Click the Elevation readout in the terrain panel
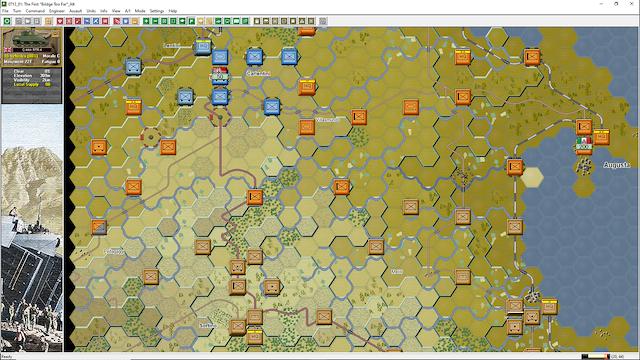 click(31, 76)
